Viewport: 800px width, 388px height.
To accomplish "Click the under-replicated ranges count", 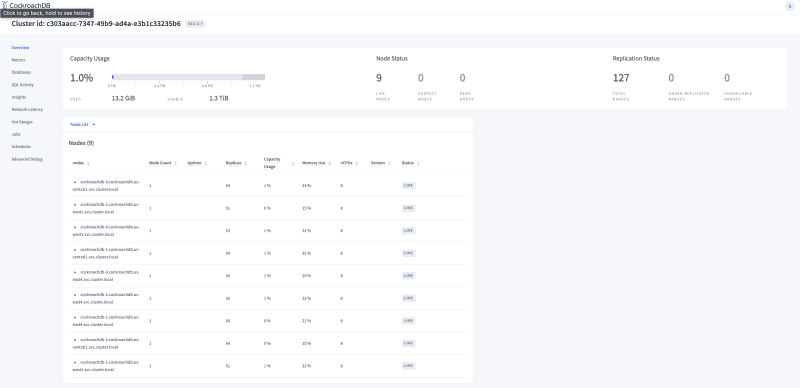I will click(x=671, y=78).
